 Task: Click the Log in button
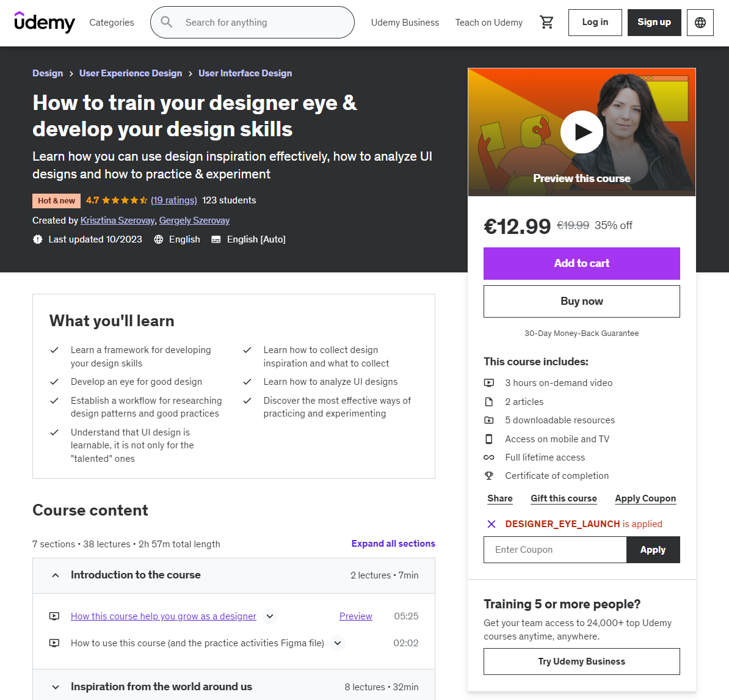point(595,23)
